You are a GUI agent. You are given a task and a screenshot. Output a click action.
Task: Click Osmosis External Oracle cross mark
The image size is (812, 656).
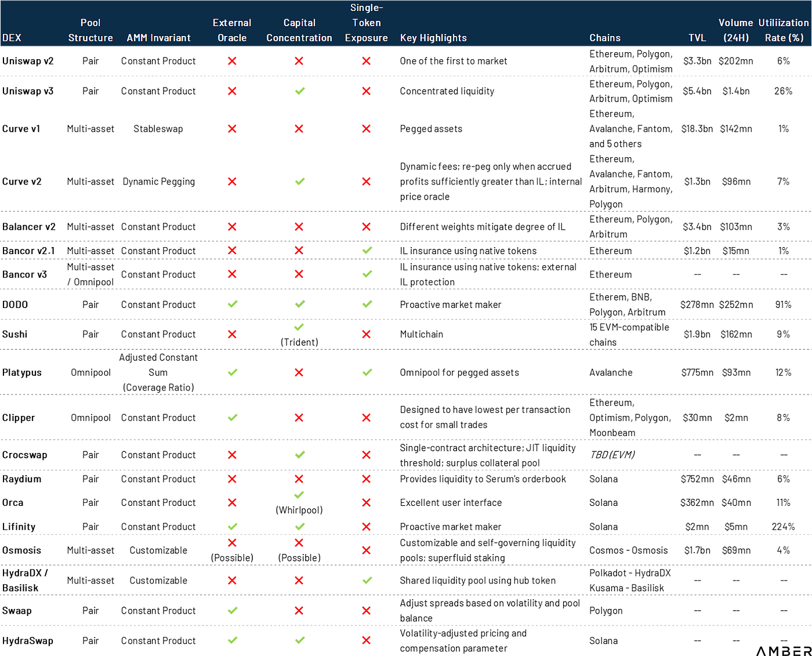[232, 543]
